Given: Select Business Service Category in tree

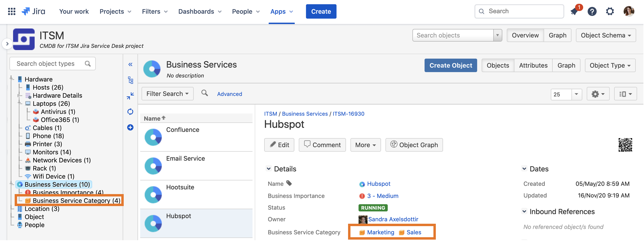Looking at the screenshot, I should pos(76,201).
